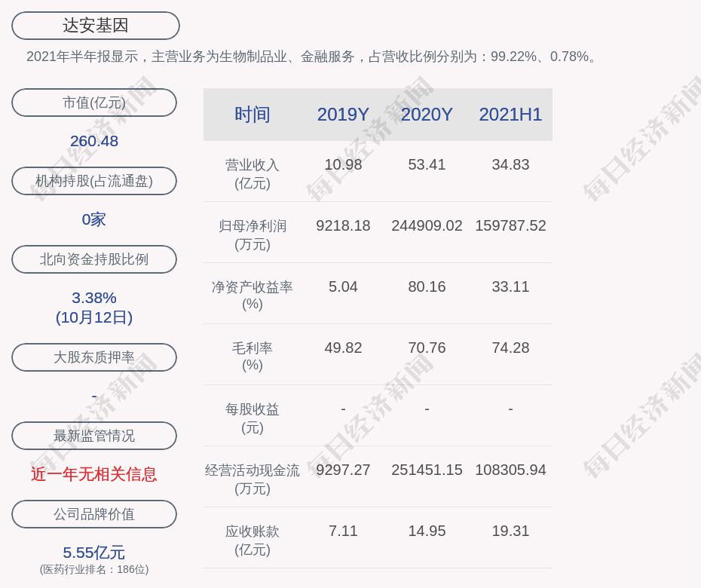701x588 pixels.
Task: Click the red 近一年无相关信息 text
Action: point(94,474)
